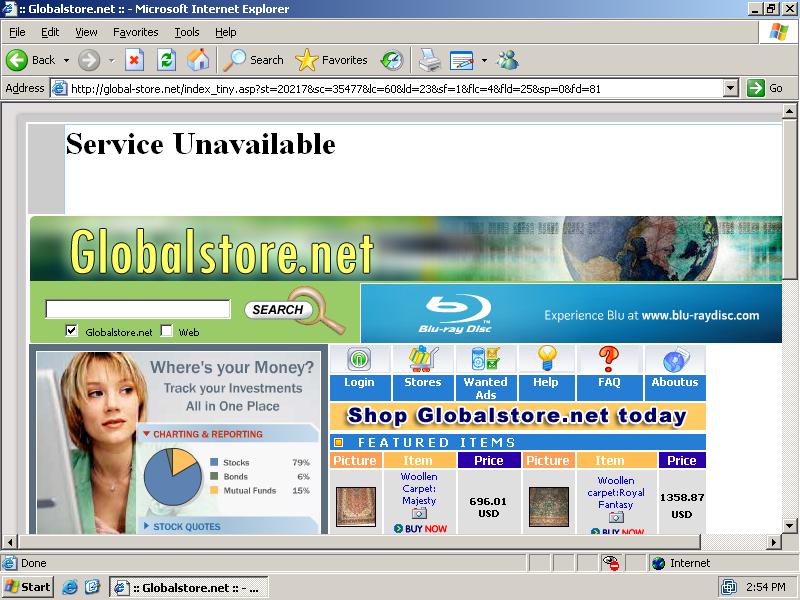Click the Help navigation label on the site
The height and width of the screenshot is (600, 800).
pyautogui.click(x=546, y=382)
